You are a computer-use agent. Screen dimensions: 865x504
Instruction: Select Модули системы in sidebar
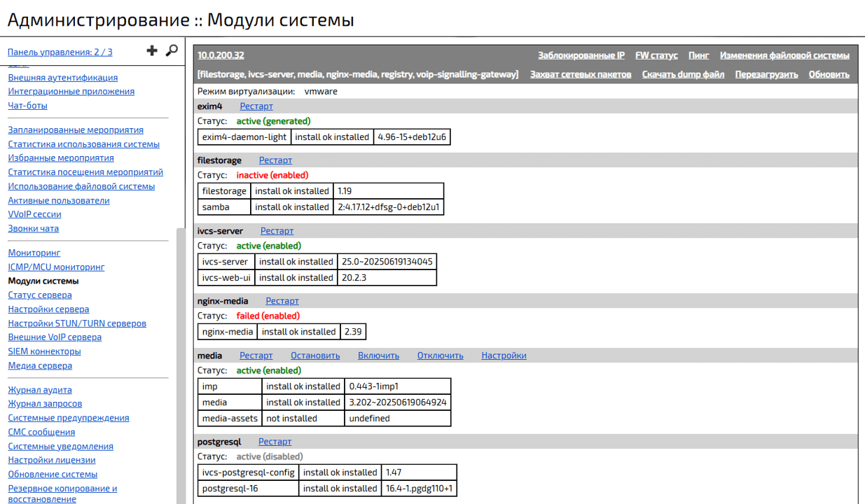(x=43, y=281)
